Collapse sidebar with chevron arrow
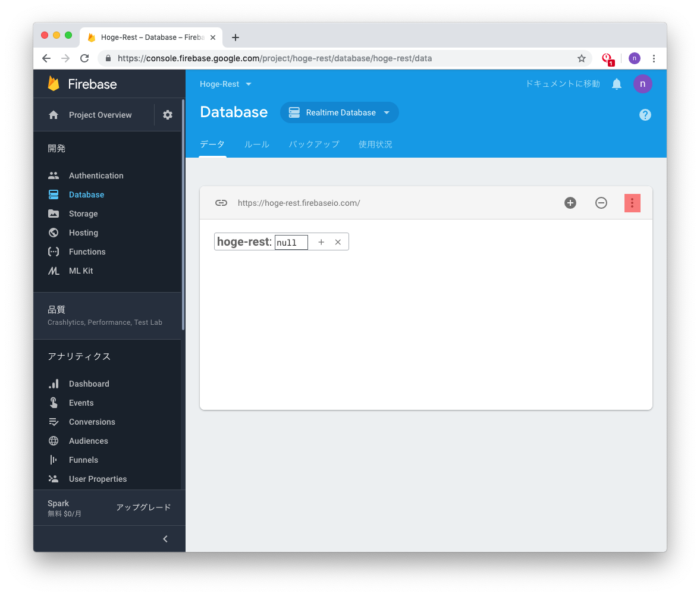The image size is (700, 596). pos(165,539)
